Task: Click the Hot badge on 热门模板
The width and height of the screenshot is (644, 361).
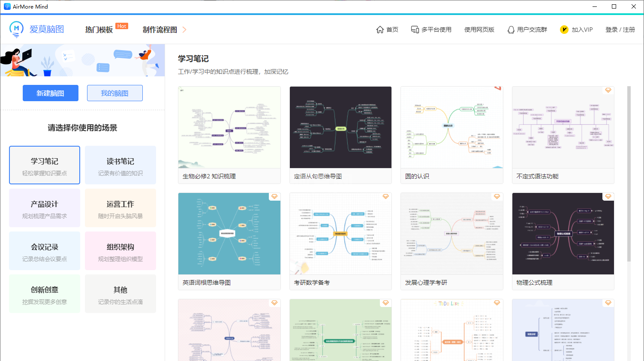Action: tap(122, 26)
